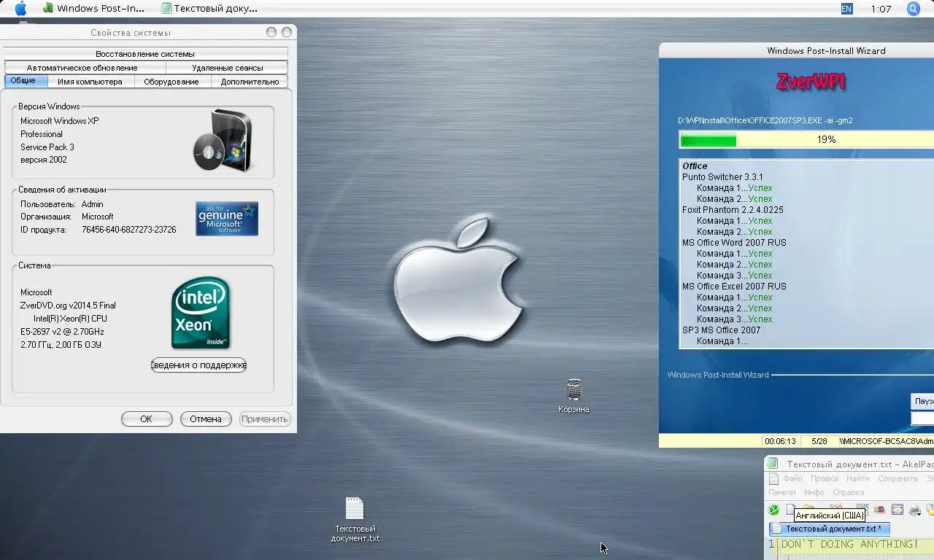The image size is (934, 560).
Task: Click the green plugin icon in AkelPad toolbar
Action: 773,510
